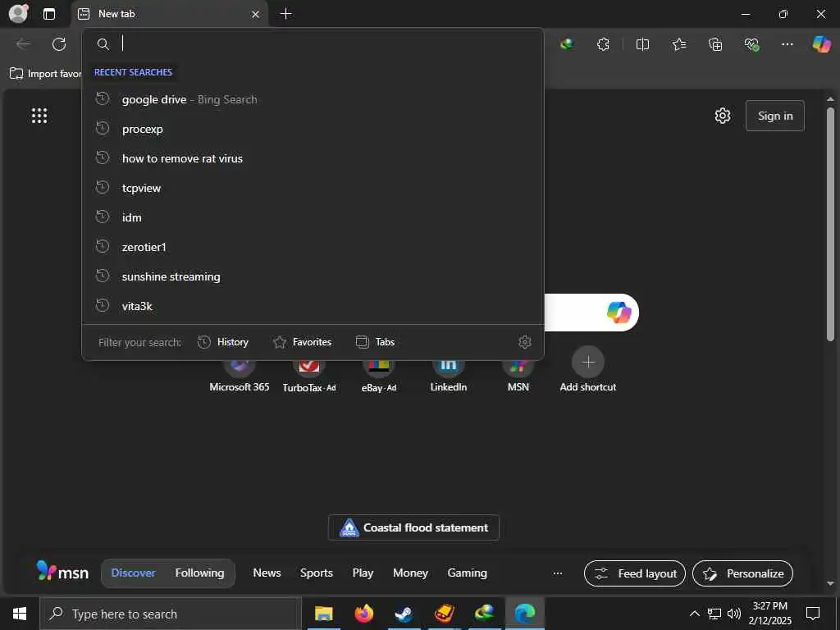Screen dimensions: 840x630
Task: Open Import favorites in bookmarks bar
Action: 46,73
